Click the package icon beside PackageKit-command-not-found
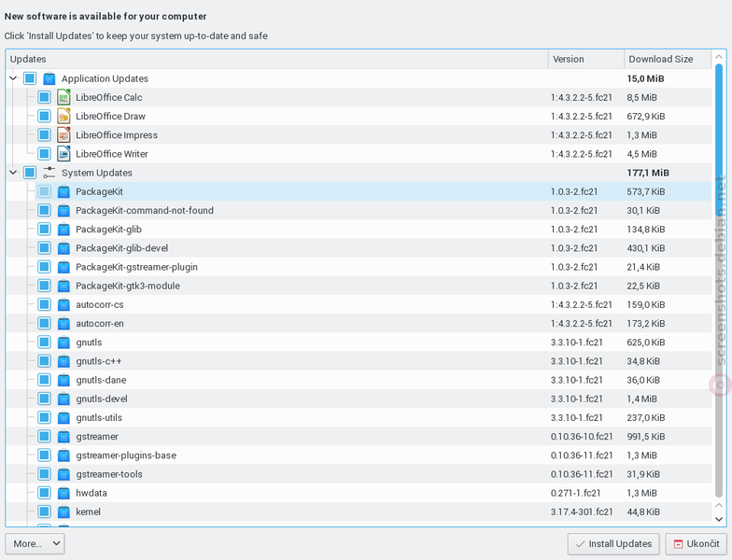 [63, 211]
